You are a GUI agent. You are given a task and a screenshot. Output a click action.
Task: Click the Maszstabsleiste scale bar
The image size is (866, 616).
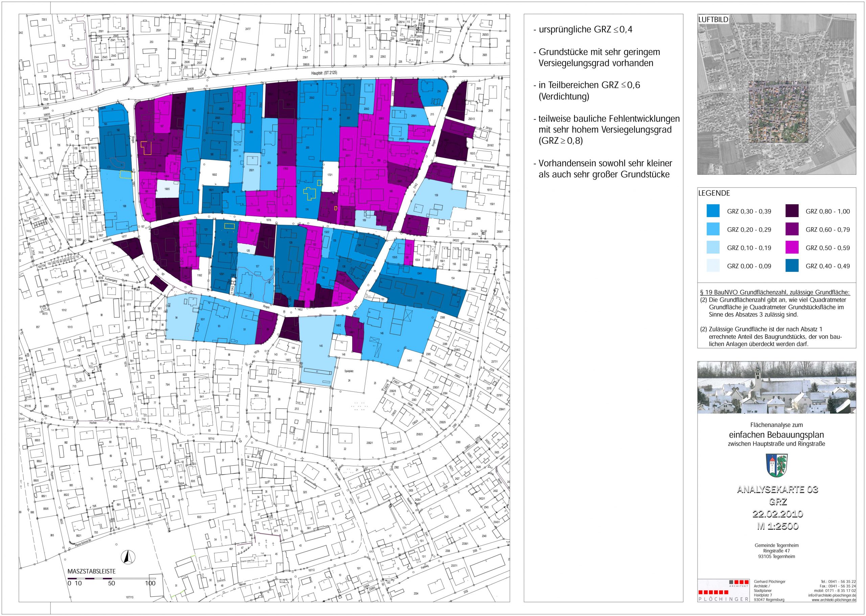pyautogui.click(x=111, y=578)
